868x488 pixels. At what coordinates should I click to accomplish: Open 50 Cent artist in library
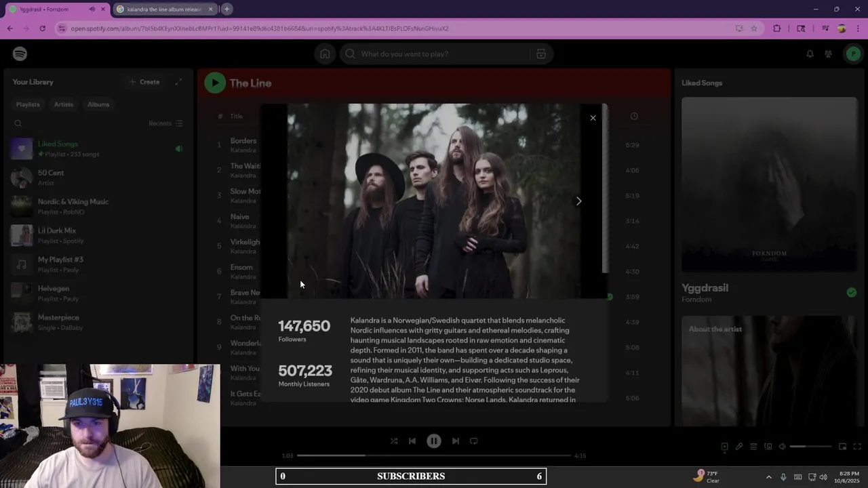coord(97,178)
